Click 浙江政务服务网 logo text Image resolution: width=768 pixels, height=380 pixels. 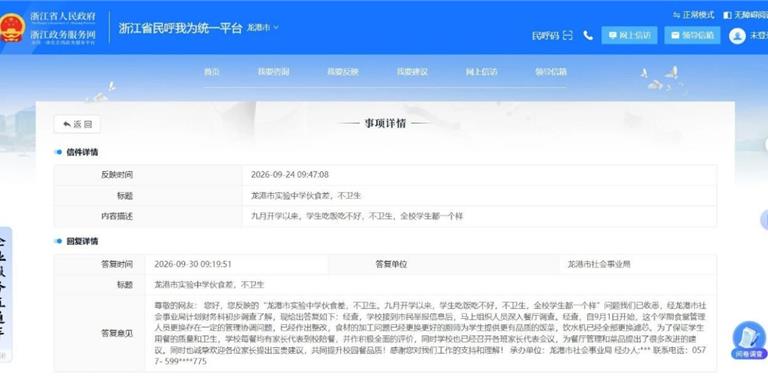point(63,35)
